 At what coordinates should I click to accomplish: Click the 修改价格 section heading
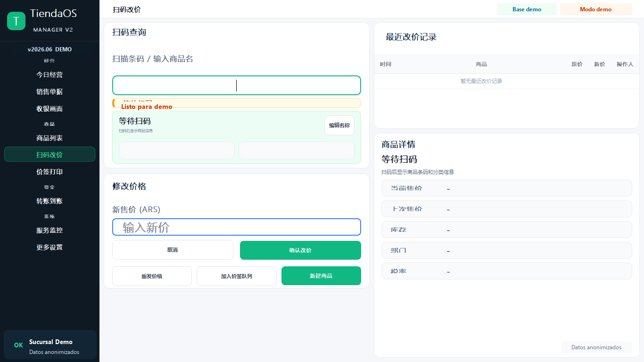129,186
